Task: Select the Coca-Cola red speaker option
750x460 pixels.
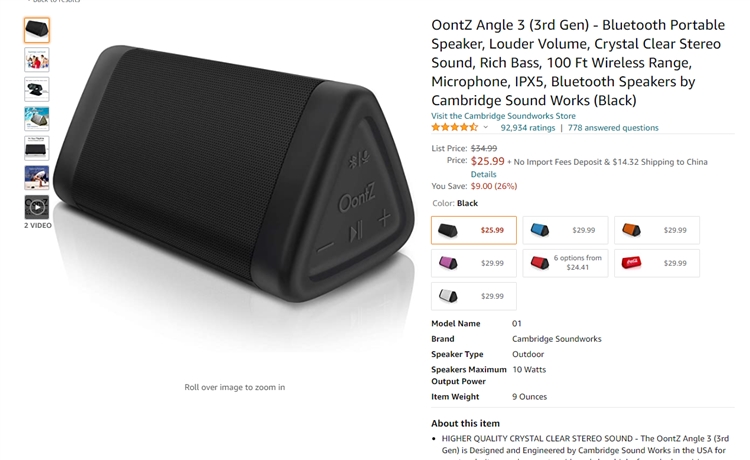Action: point(657,263)
